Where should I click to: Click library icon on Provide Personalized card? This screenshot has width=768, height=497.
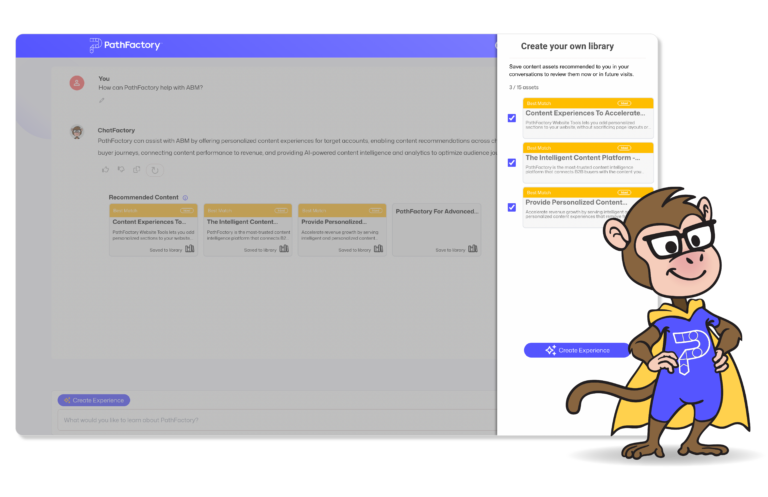(379, 249)
